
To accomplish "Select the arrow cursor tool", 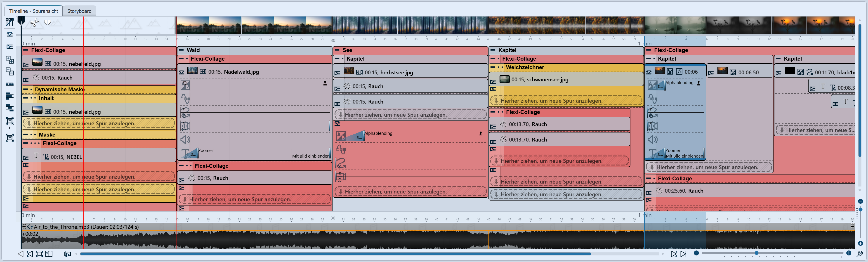I will pyautogui.click(x=21, y=21).
